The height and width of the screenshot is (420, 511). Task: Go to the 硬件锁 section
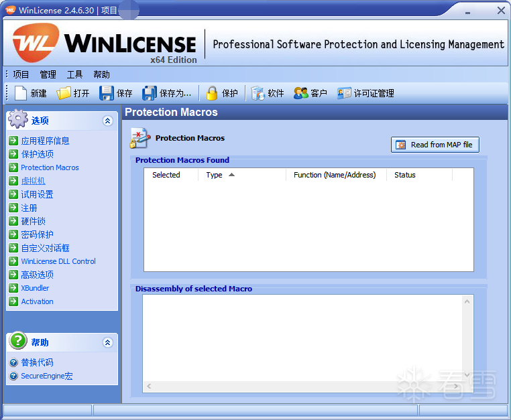pyautogui.click(x=34, y=221)
